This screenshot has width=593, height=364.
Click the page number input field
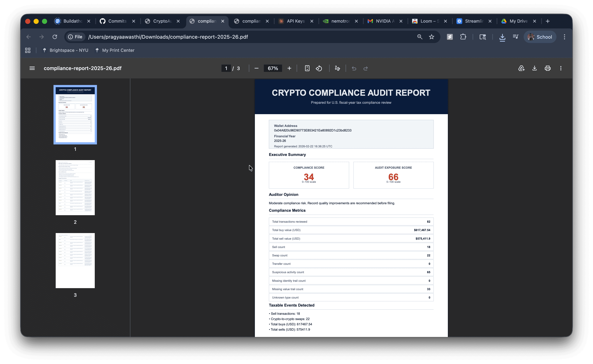coord(226,68)
